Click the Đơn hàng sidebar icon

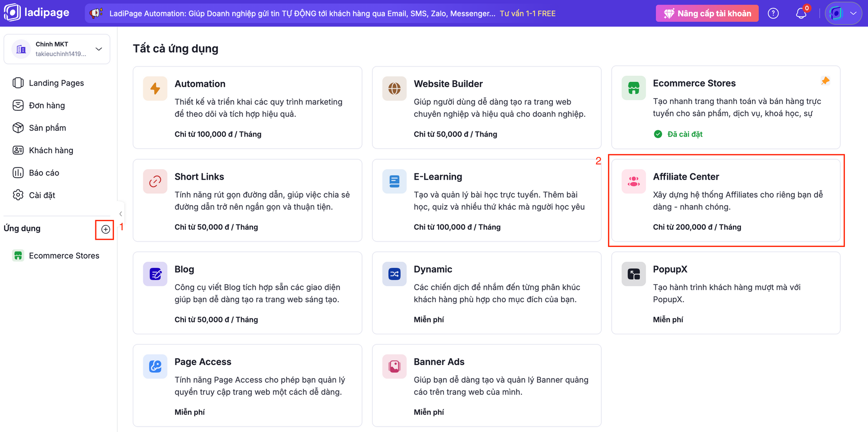coord(18,105)
